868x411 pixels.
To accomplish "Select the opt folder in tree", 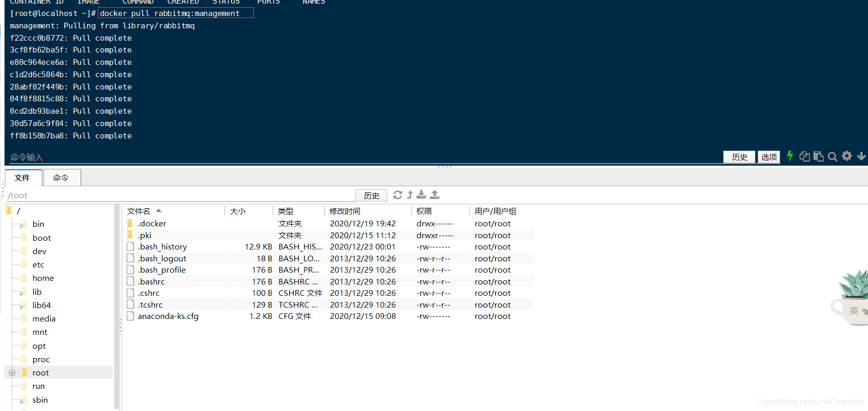I will (39, 346).
